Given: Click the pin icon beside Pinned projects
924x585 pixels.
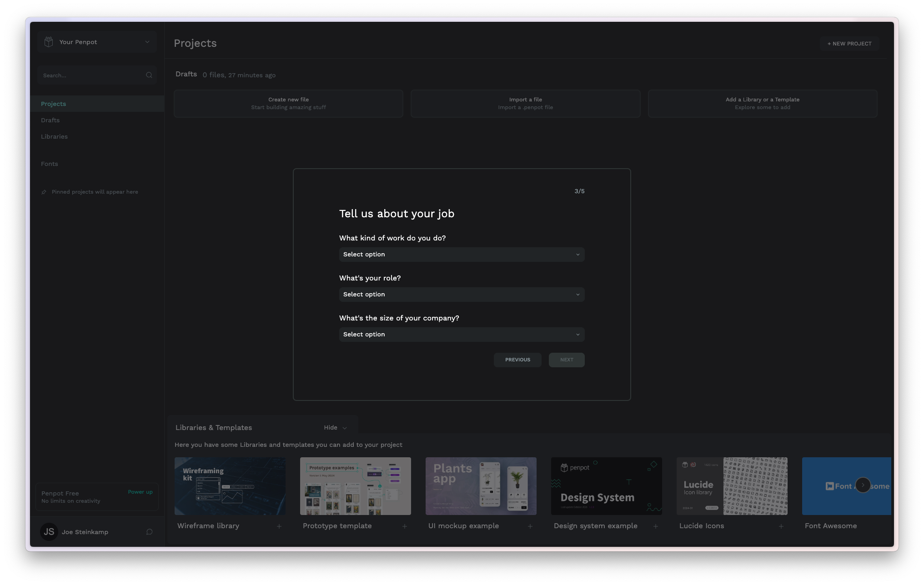Looking at the screenshot, I should (x=44, y=192).
